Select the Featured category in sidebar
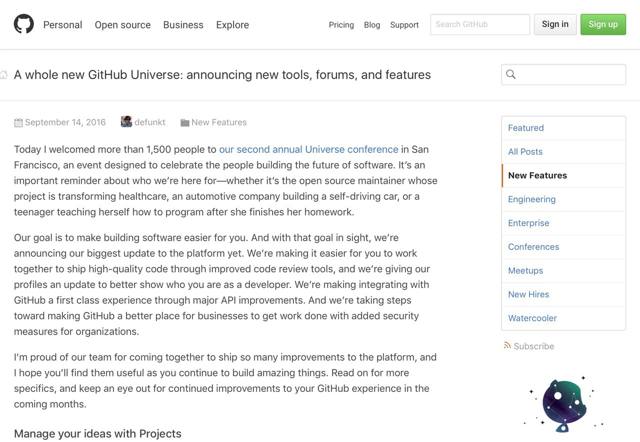 coord(526,128)
